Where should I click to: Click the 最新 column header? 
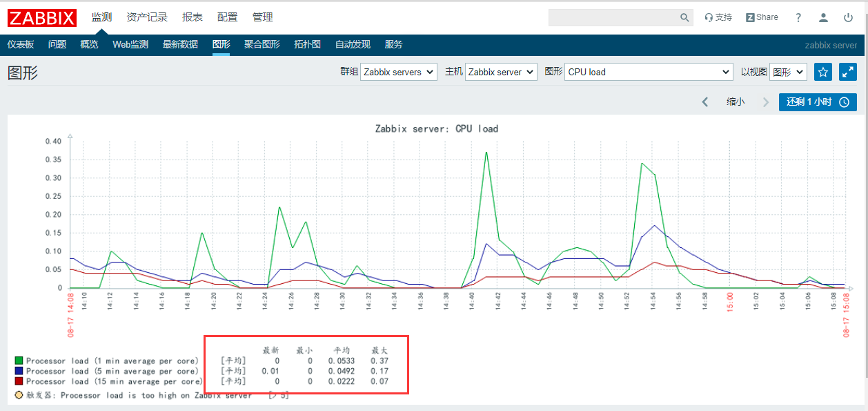[270, 350]
